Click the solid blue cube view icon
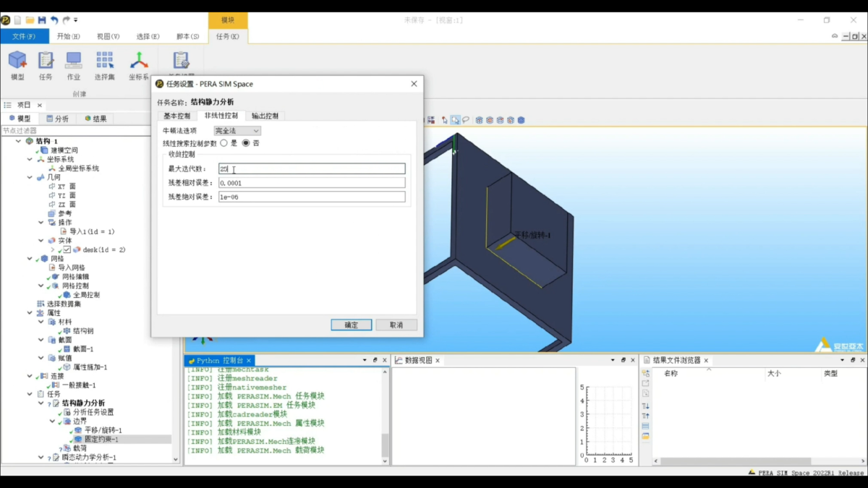 click(521, 120)
